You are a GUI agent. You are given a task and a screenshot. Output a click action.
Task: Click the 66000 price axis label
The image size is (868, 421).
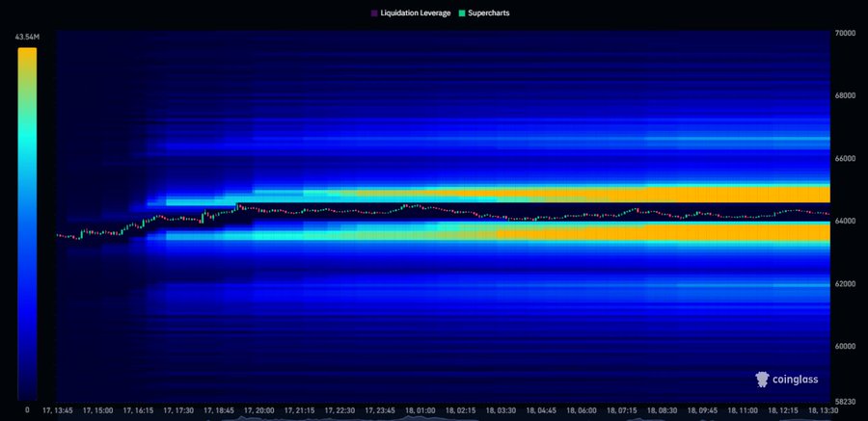[x=845, y=158]
